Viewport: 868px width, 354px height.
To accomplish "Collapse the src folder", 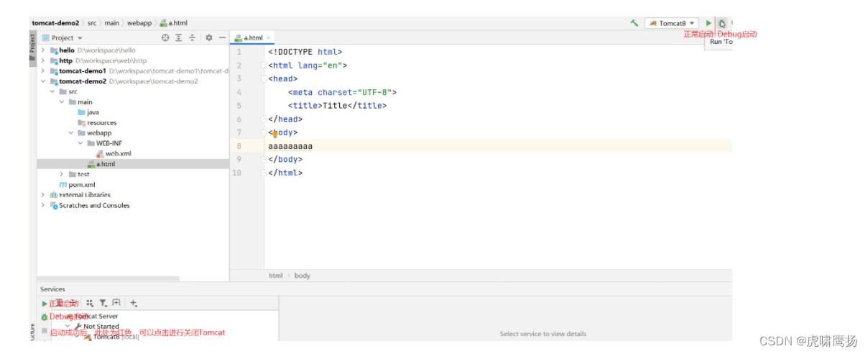I will click(x=52, y=91).
